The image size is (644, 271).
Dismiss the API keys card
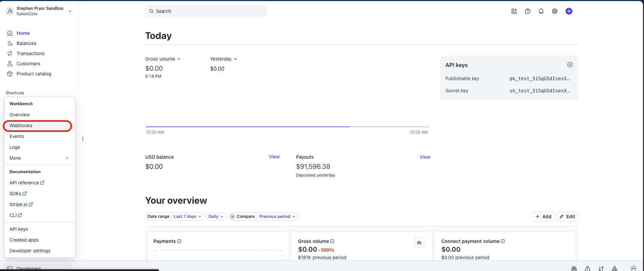pyautogui.click(x=570, y=65)
